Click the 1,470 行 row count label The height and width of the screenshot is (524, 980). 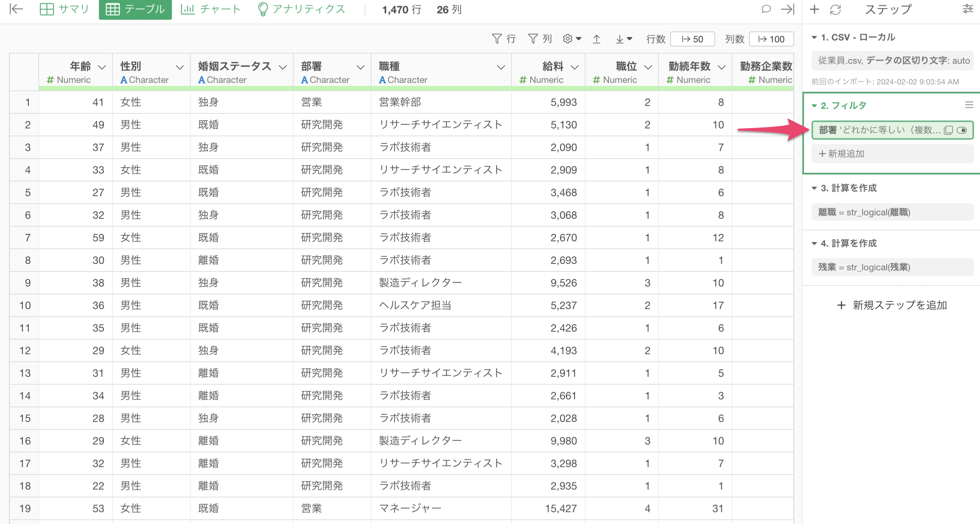[402, 9]
